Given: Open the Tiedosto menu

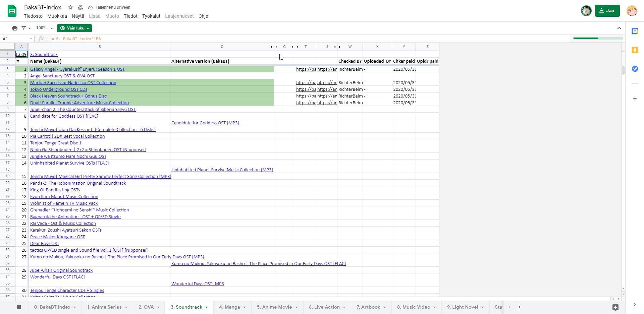Looking at the screenshot, I should pos(33,16).
